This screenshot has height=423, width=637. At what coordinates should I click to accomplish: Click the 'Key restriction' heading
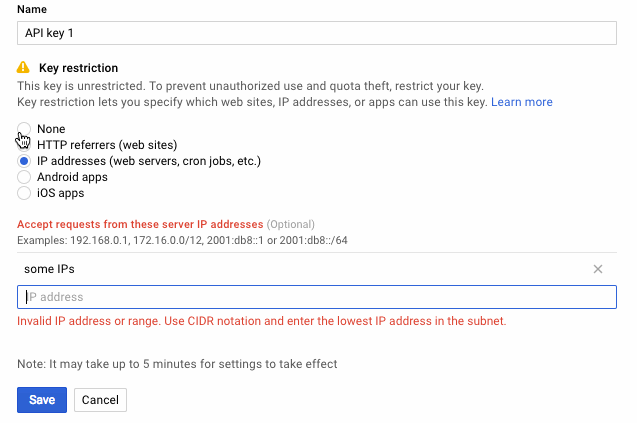click(78, 68)
